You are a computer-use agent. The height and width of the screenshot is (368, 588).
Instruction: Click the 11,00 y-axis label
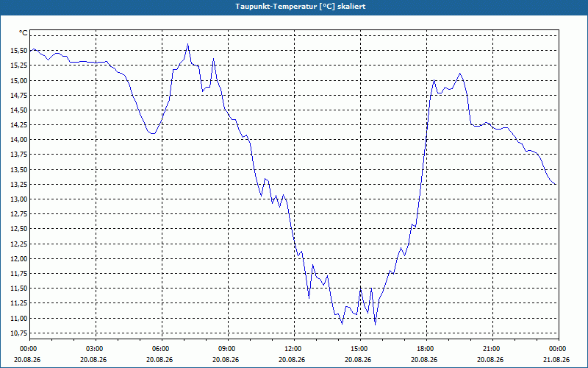19,318
